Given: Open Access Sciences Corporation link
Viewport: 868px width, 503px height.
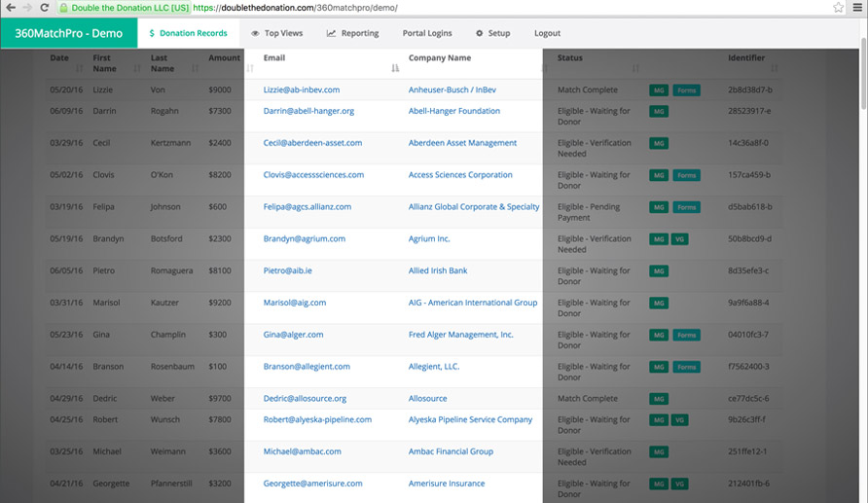Looking at the screenshot, I should 460,175.
